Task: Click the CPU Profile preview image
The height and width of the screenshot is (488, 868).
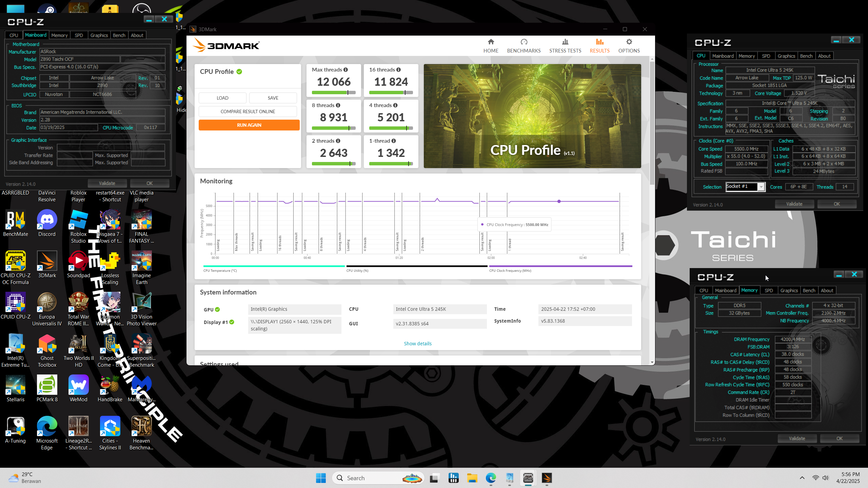Action: point(532,116)
